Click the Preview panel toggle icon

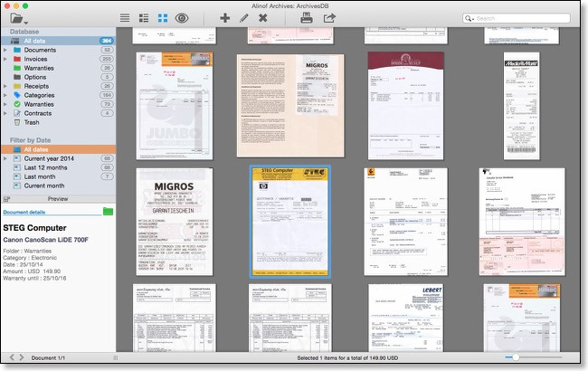(x=6, y=199)
